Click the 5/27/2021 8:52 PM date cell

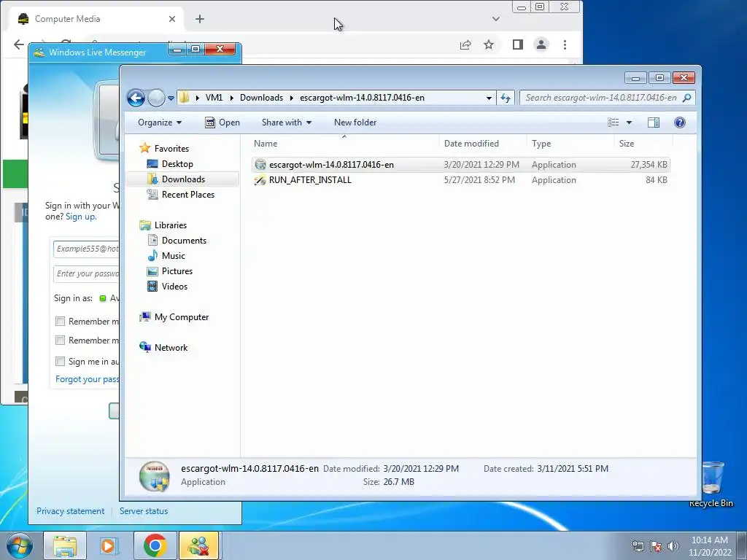pyautogui.click(x=479, y=180)
